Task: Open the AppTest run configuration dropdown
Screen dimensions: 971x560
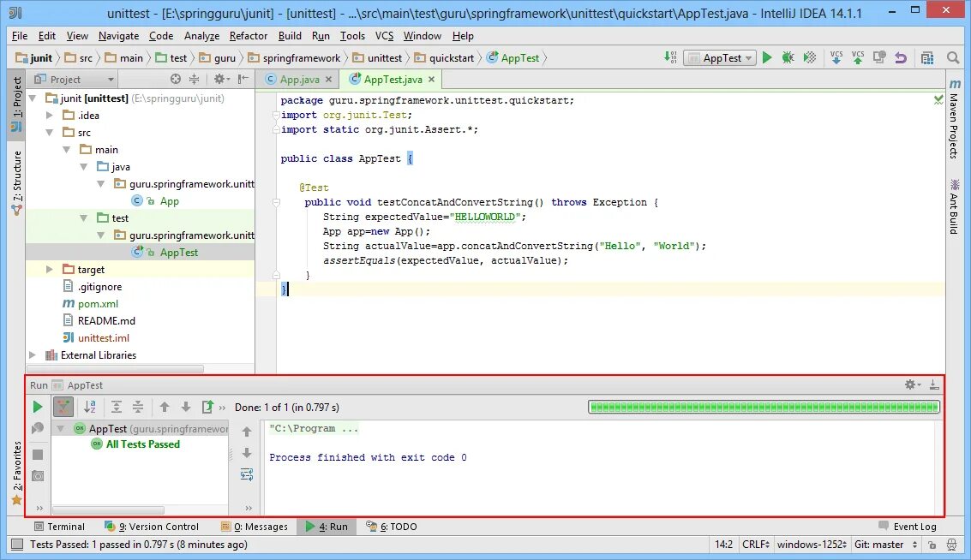Action: tap(720, 57)
